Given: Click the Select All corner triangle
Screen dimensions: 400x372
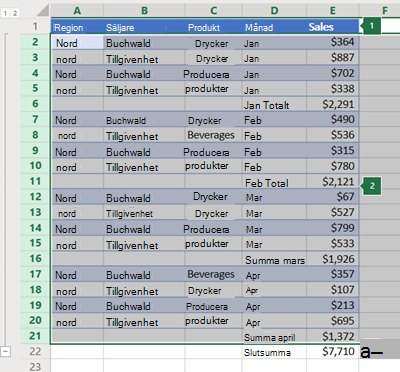Looking at the screenshot, I should pyautogui.click(x=43, y=10).
